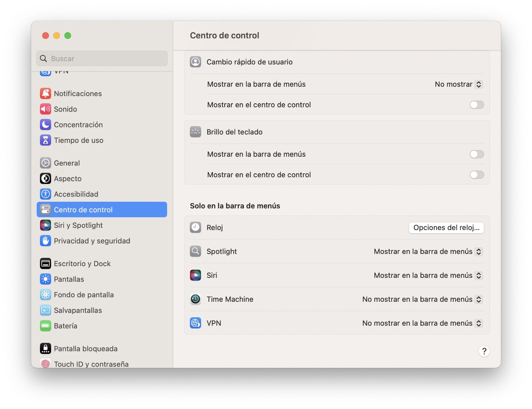Show Brillo del teclado in menu bar
The width and height of the screenshot is (532, 409).
(476, 154)
